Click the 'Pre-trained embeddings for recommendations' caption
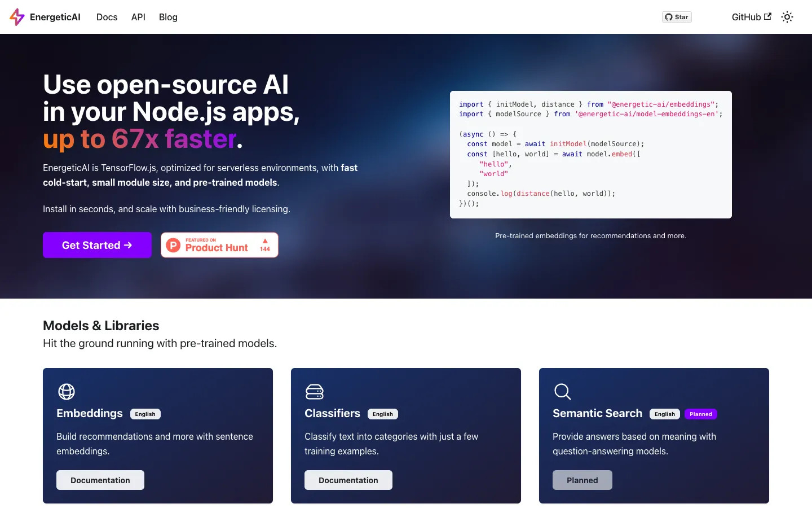This screenshot has width=812, height=508. tap(591, 235)
